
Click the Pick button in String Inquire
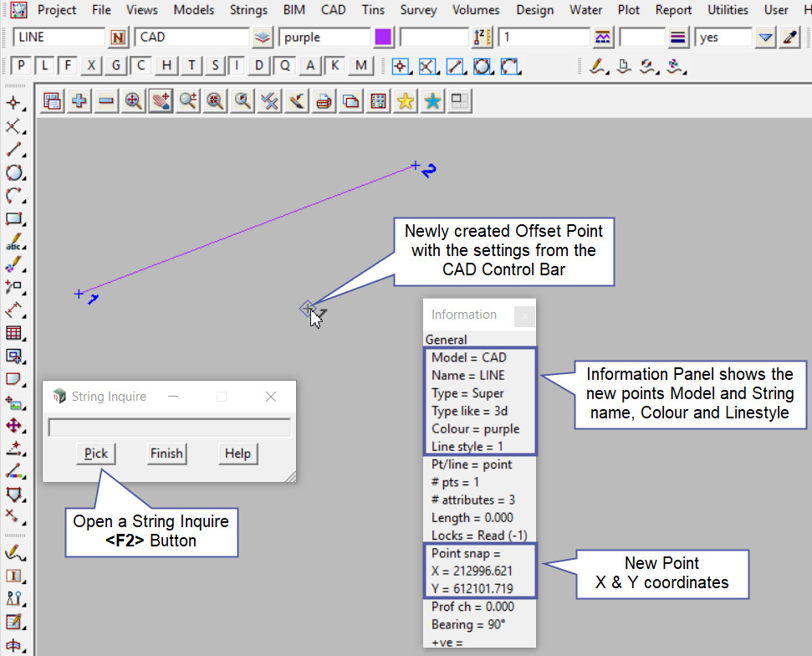[96, 454]
